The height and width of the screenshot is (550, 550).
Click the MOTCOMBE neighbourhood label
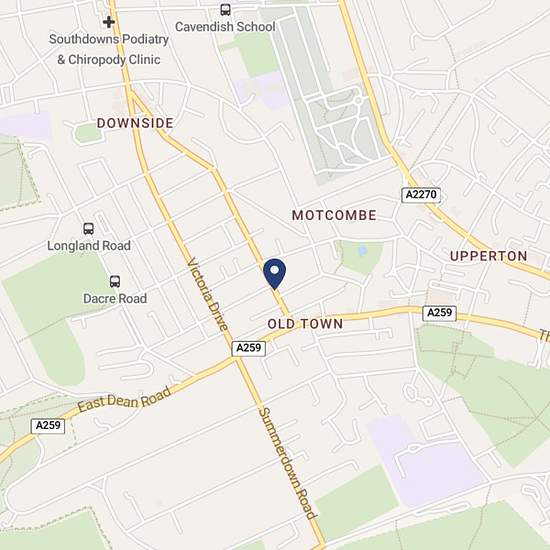[x=334, y=215]
